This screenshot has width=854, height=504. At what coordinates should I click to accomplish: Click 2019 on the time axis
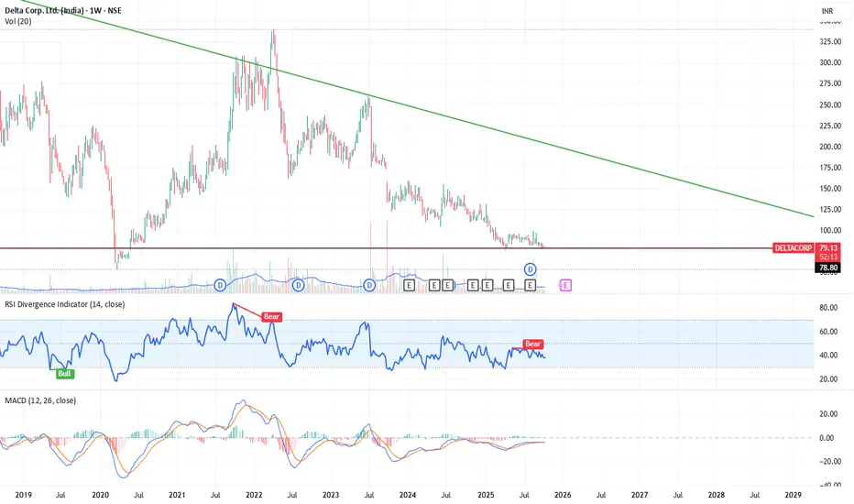coord(23,495)
